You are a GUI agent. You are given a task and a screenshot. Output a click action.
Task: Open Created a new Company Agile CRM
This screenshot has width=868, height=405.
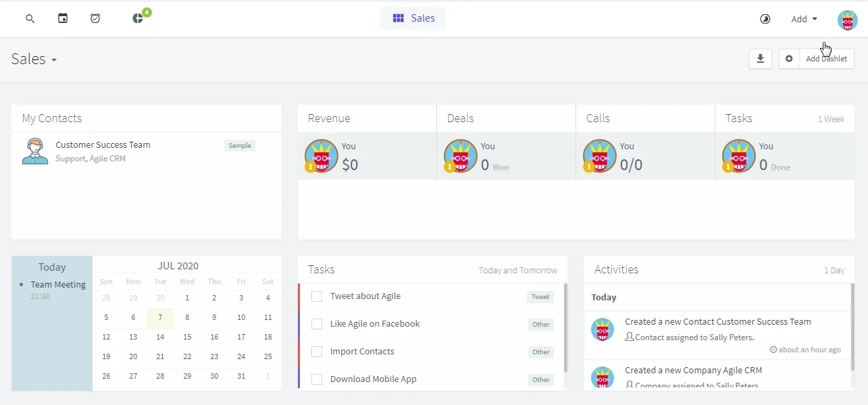coord(693,370)
